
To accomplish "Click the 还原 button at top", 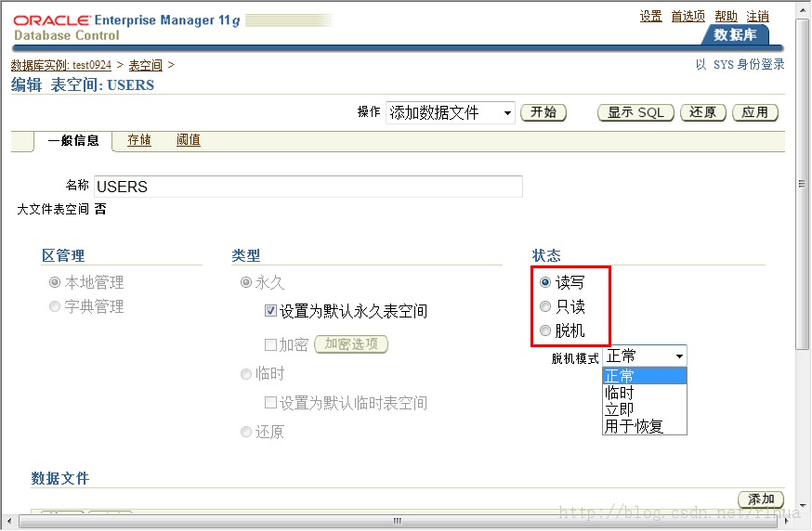I will [x=702, y=112].
